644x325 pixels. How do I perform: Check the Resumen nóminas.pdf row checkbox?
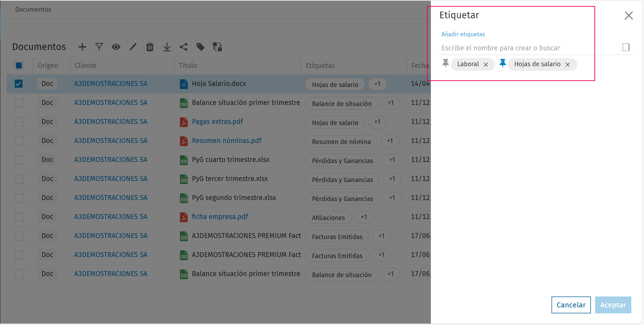[x=19, y=141]
